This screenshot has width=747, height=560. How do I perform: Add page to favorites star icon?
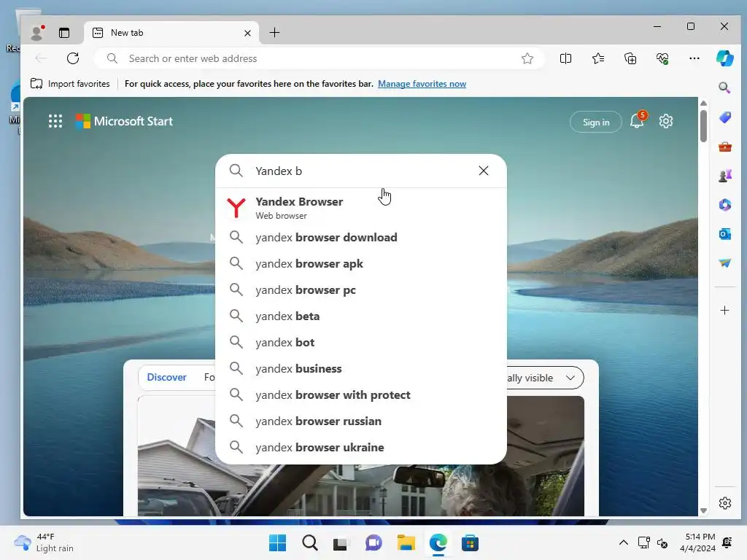click(x=527, y=58)
